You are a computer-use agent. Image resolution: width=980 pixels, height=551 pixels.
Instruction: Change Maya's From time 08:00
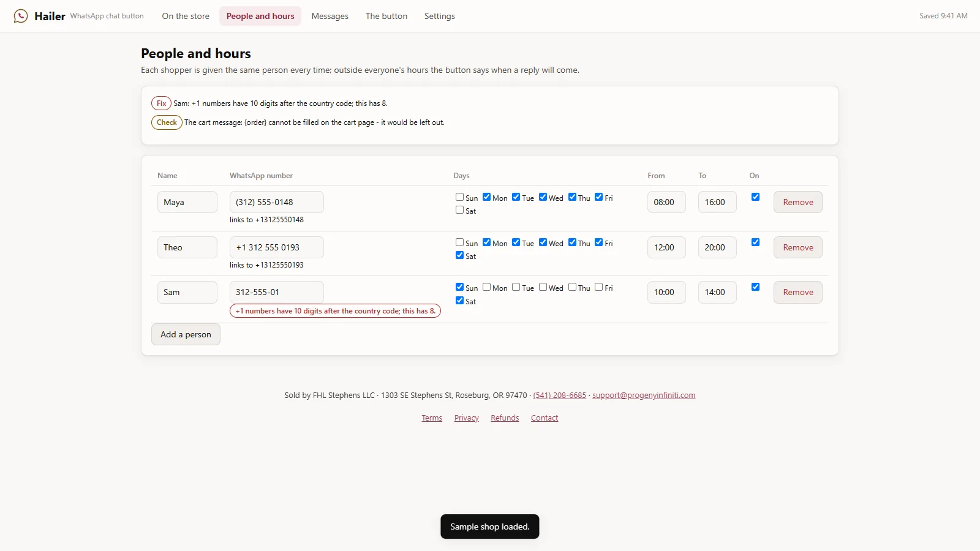[x=666, y=202]
